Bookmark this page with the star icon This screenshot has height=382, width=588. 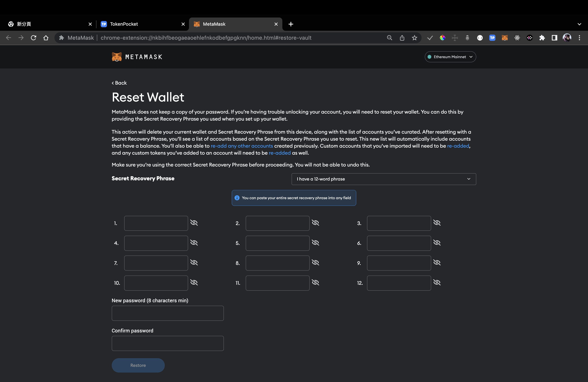pos(414,38)
